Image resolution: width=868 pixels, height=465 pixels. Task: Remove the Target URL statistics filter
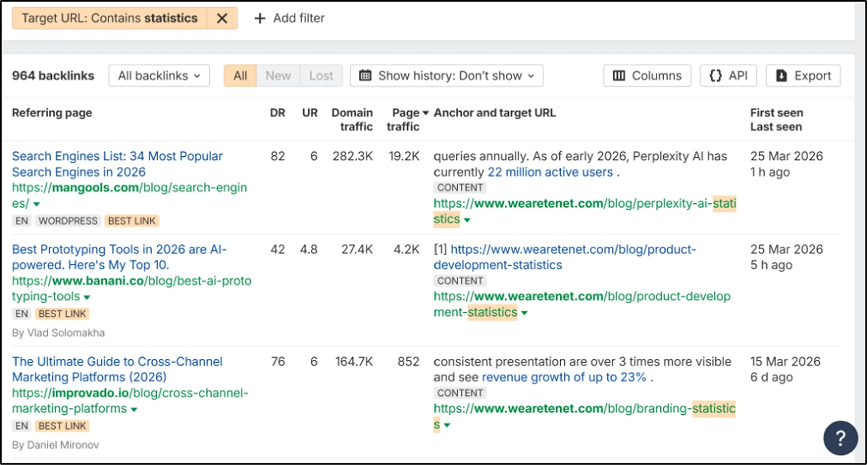pyautogui.click(x=222, y=18)
